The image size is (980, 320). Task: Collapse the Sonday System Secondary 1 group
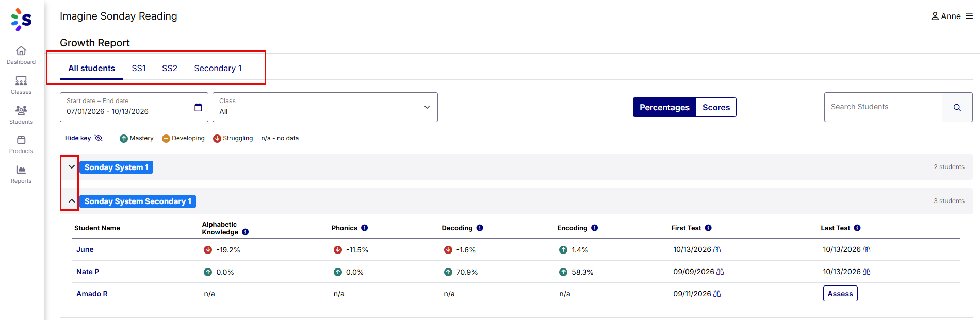coord(72,201)
